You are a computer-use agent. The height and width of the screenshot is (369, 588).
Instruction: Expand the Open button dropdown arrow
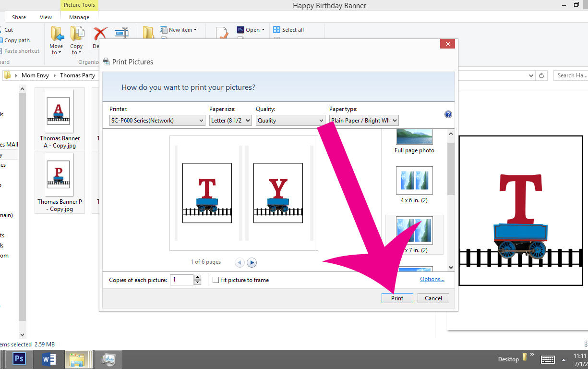pyautogui.click(x=263, y=30)
